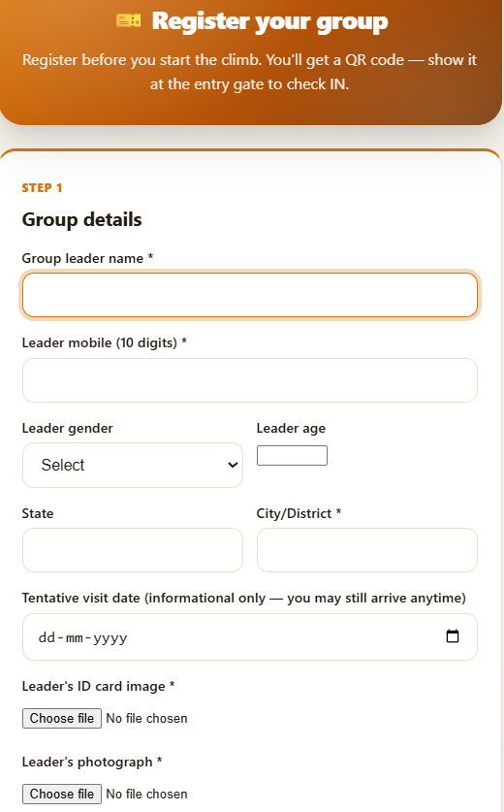
Task: Click the yellow ticket icon in header
Action: coord(128,20)
